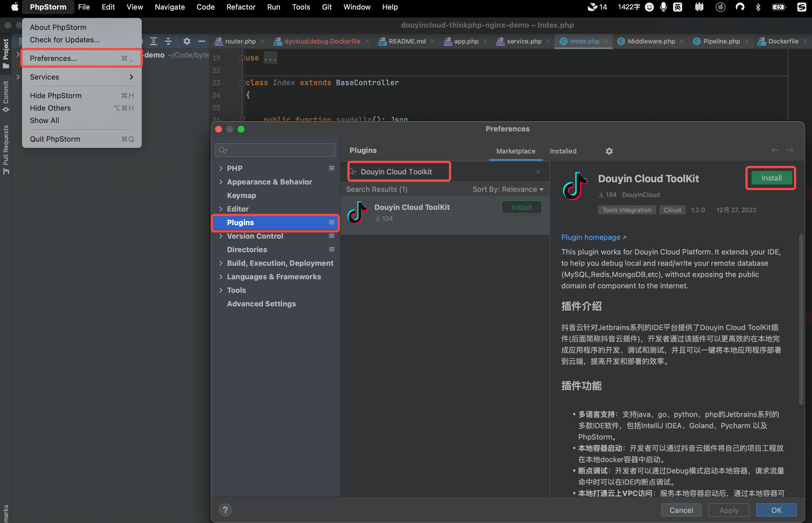
Task: Click the back navigation arrow in Preferences
Action: [x=775, y=150]
